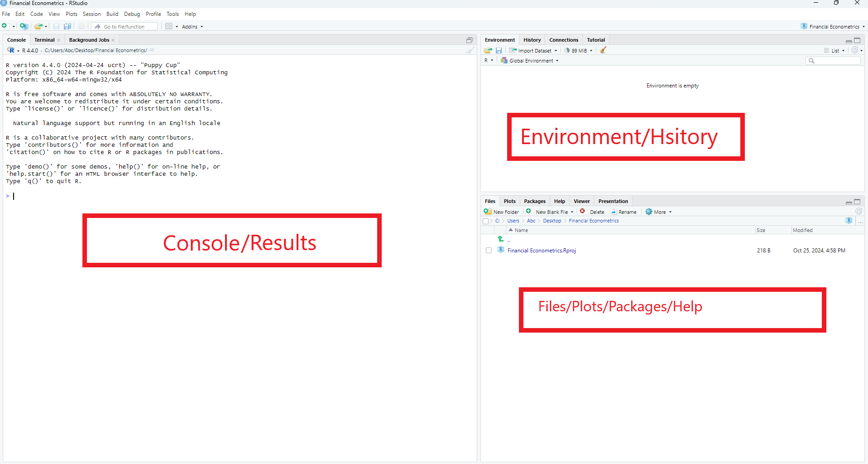Open the Global Environment dropdown
Viewport: 868px width, 464px height.
(x=531, y=61)
